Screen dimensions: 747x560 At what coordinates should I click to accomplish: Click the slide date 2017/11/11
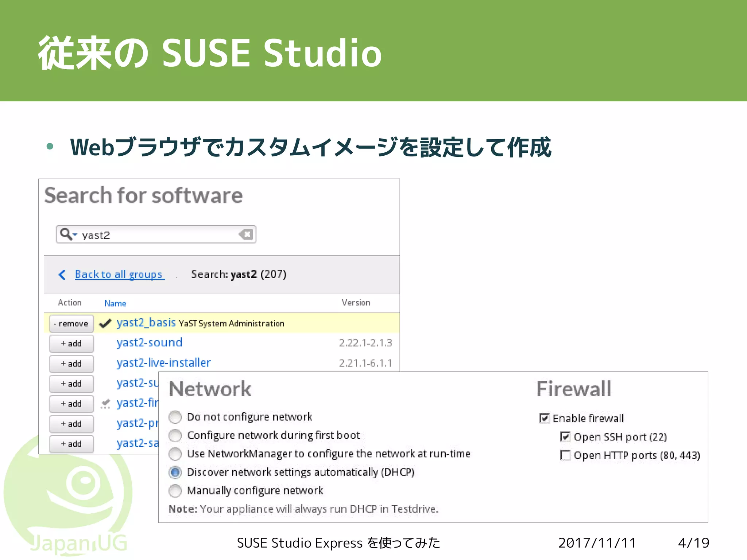tap(597, 543)
